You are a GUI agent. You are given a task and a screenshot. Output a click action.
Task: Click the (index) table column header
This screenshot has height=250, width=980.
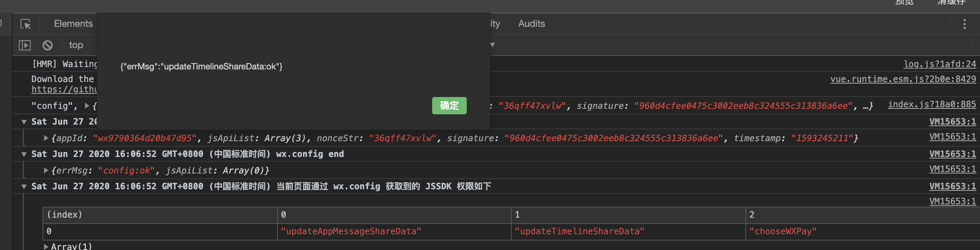(x=65, y=215)
